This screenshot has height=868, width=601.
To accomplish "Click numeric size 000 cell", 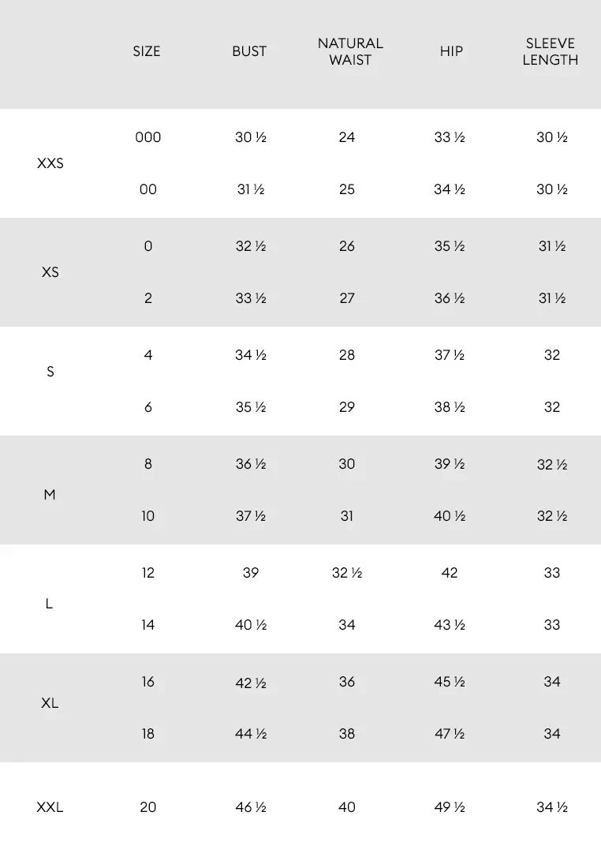I will pyautogui.click(x=148, y=137).
